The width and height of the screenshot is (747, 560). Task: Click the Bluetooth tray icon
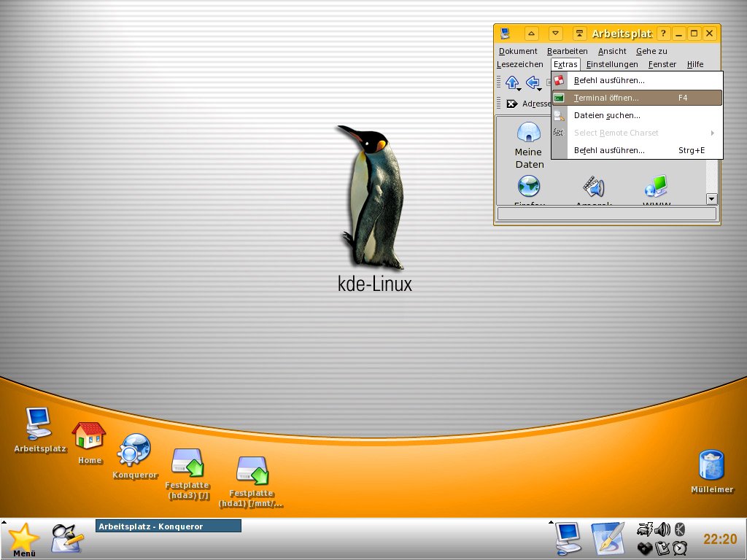pos(681,529)
